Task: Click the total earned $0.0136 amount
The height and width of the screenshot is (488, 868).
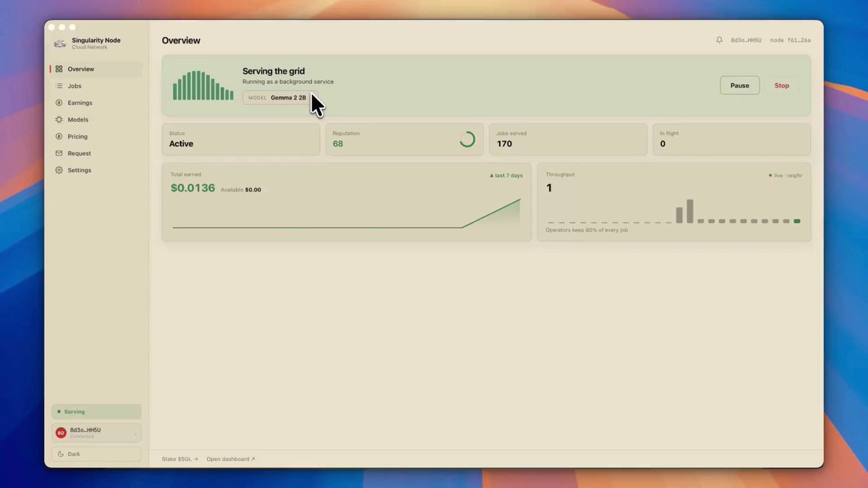Action: [193, 188]
